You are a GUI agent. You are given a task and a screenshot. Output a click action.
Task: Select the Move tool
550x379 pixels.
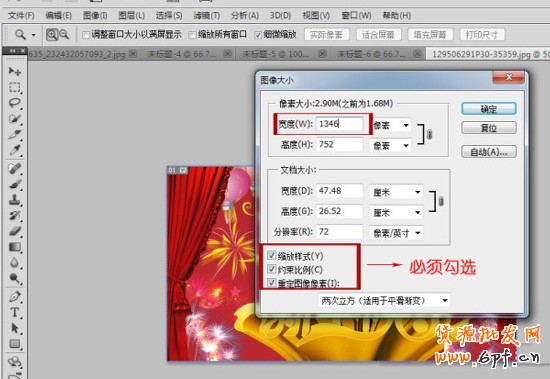tap(14, 71)
